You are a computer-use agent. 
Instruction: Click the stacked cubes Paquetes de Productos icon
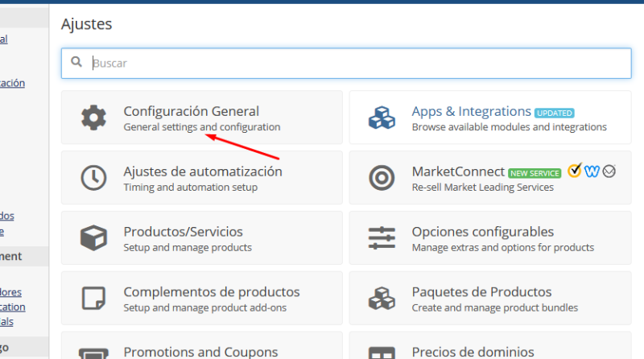pyautogui.click(x=382, y=299)
